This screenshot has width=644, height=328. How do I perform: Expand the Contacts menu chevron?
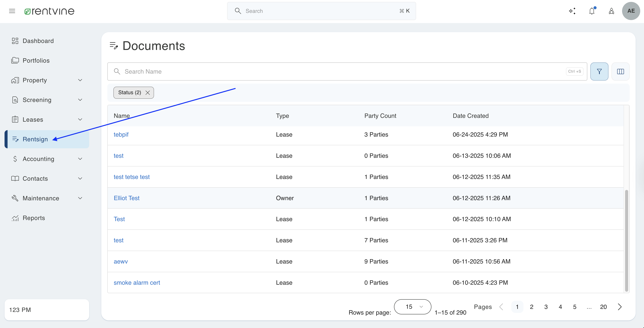pos(80,178)
